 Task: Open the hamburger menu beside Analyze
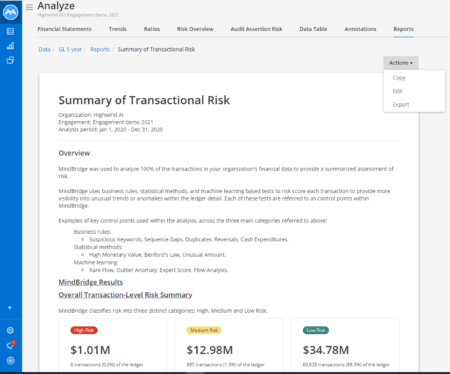tap(29, 7)
